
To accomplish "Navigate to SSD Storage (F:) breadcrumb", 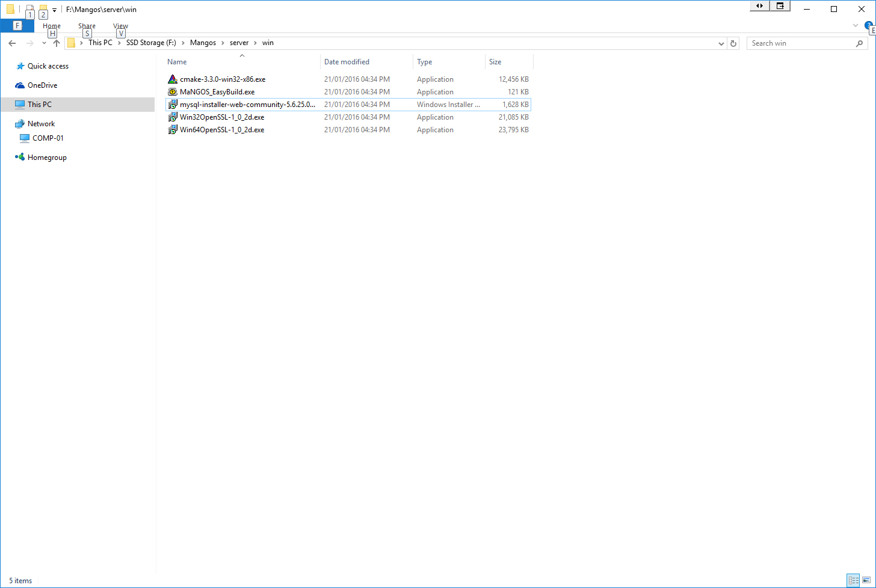I will [151, 43].
